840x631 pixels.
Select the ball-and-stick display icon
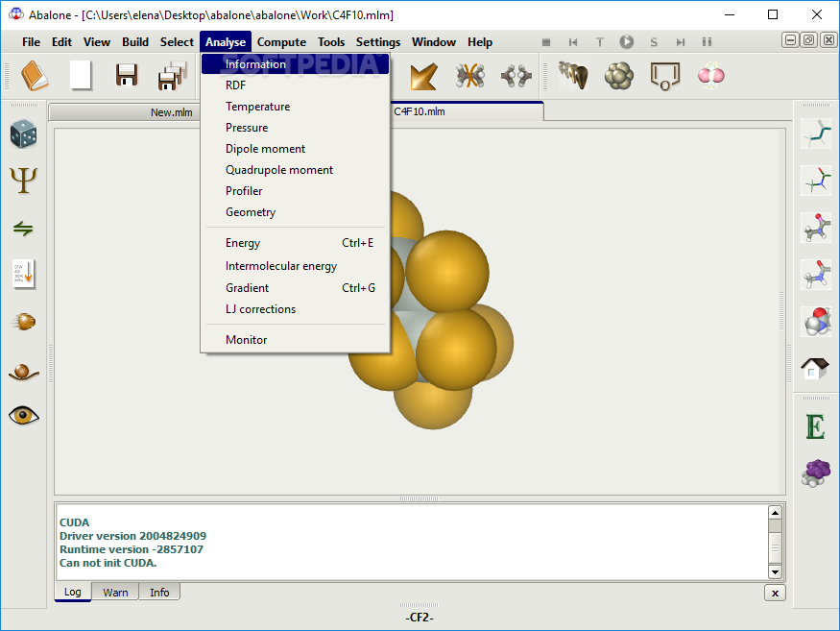816,228
